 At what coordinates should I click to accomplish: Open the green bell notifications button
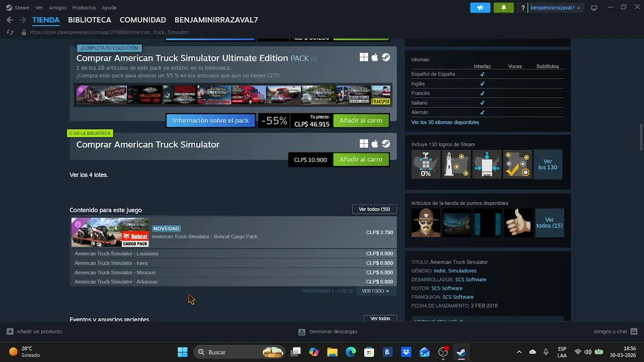[x=504, y=8]
